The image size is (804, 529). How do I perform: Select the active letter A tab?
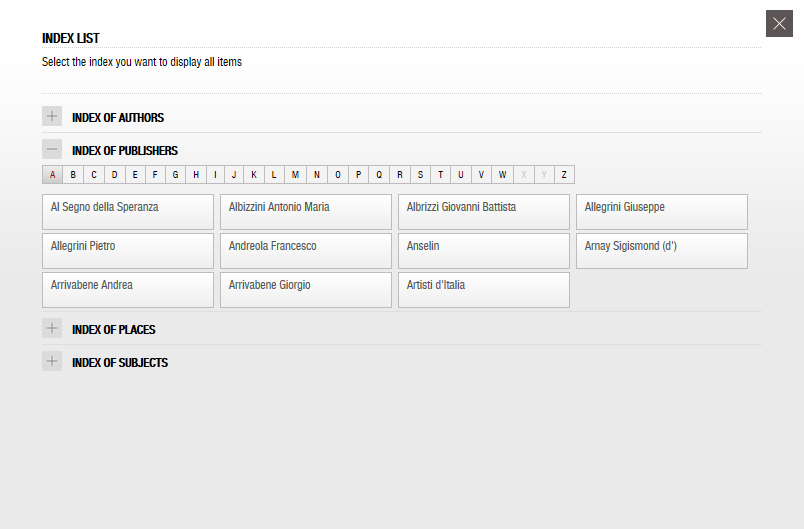[x=52, y=175]
